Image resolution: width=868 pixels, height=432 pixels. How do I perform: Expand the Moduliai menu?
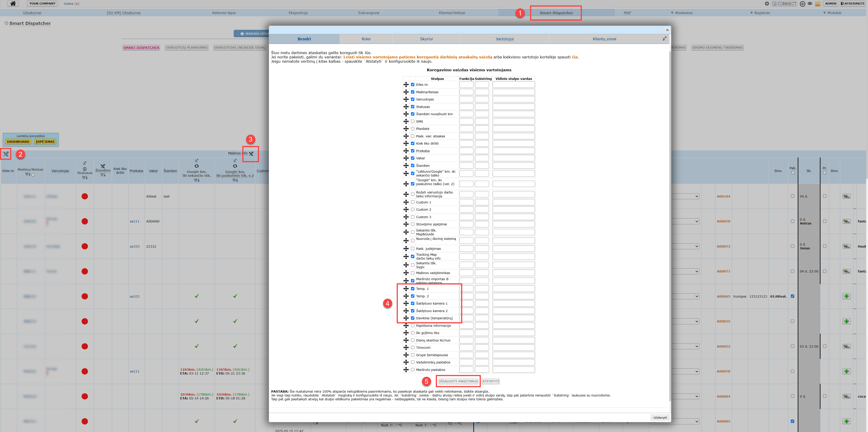832,13
